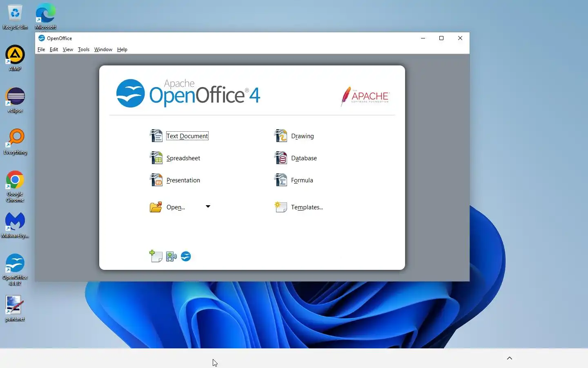Select the Microsoft Edge desktop icon
Screen dimensions: 588x368
[45, 17]
